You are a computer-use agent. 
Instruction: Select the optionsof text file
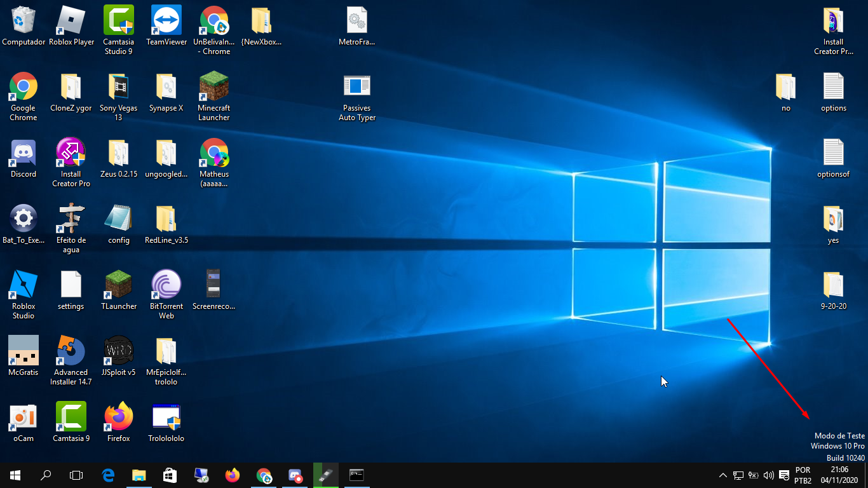(x=834, y=159)
